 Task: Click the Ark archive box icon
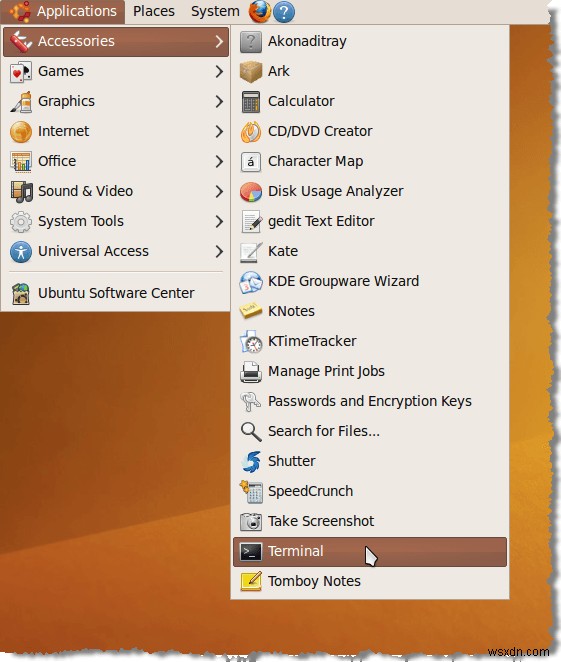click(x=251, y=71)
